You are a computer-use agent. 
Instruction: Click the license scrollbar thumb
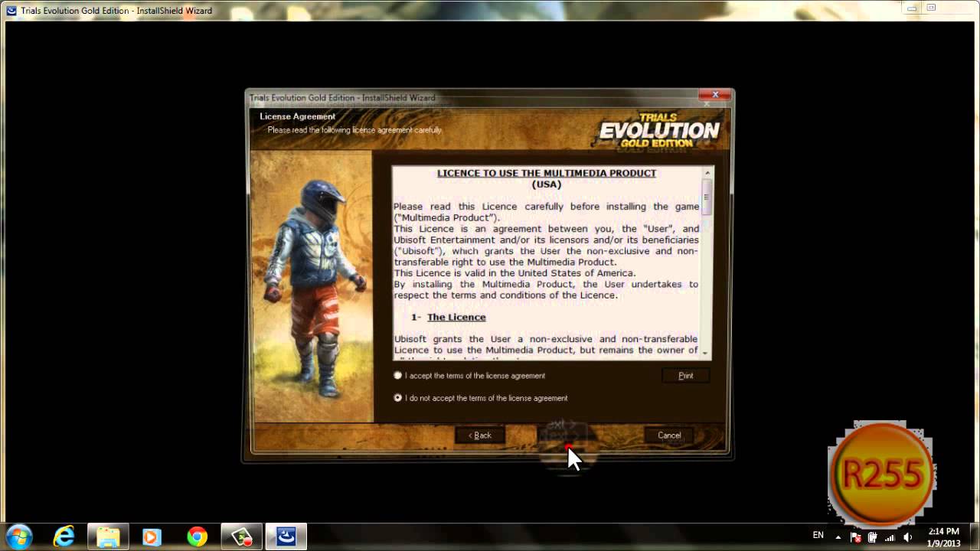[706, 197]
